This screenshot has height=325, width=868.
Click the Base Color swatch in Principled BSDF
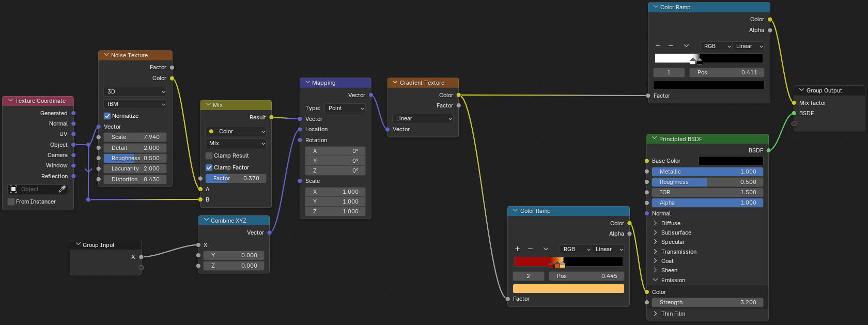coord(731,161)
